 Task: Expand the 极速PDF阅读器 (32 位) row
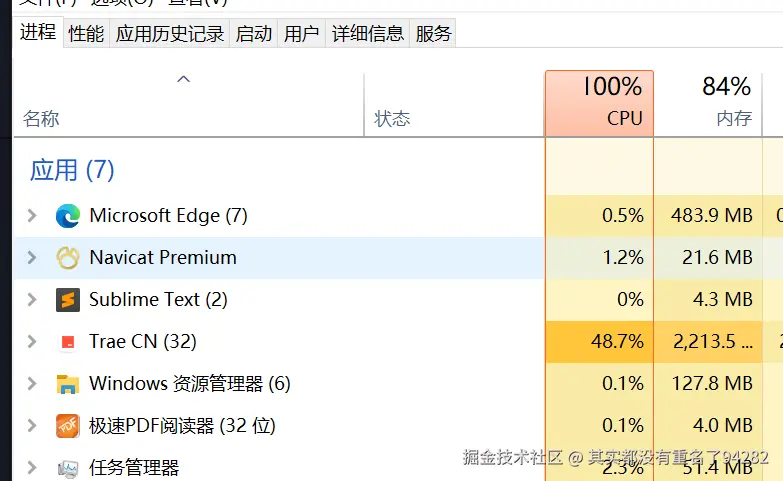(x=32, y=426)
